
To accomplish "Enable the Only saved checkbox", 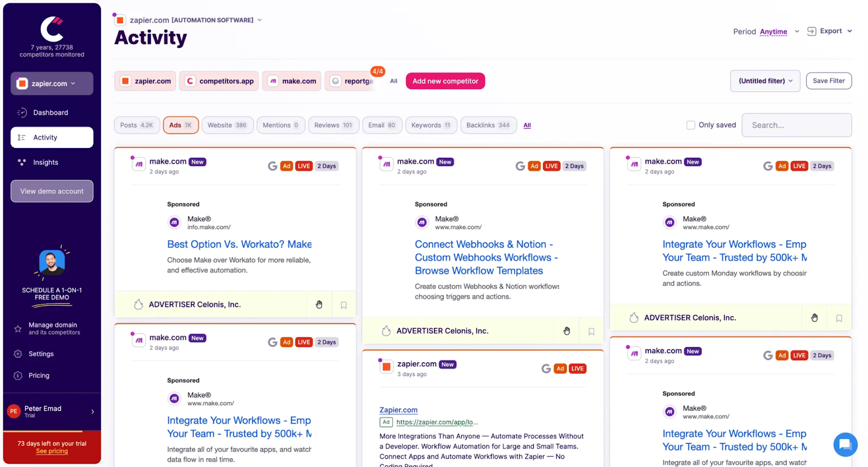I will [691, 125].
